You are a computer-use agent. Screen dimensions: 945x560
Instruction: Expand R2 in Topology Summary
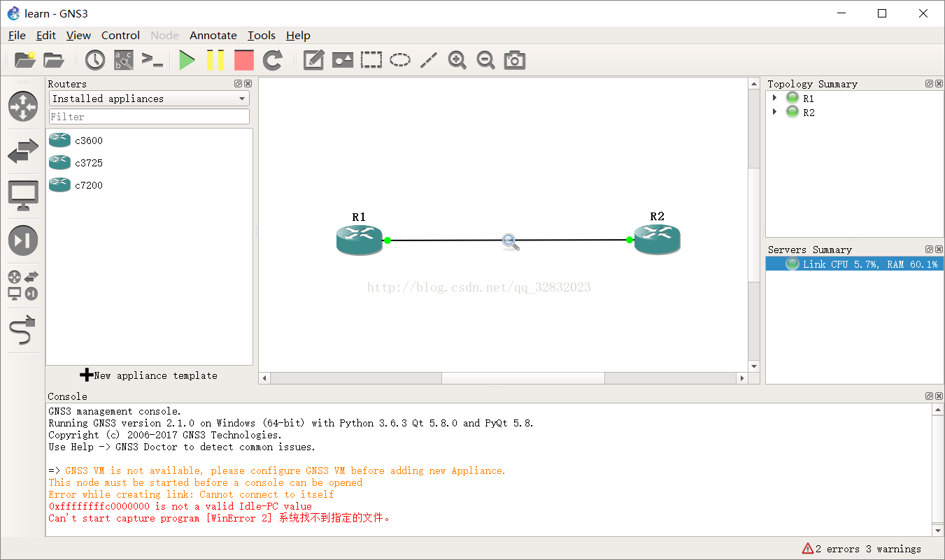775,112
